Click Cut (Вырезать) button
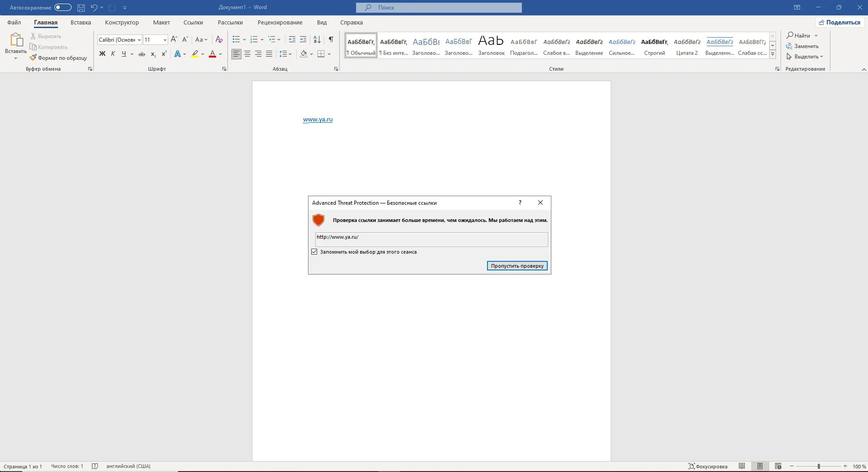Viewport: 868px width, 472px height. pyautogui.click(x=46, y=36)
